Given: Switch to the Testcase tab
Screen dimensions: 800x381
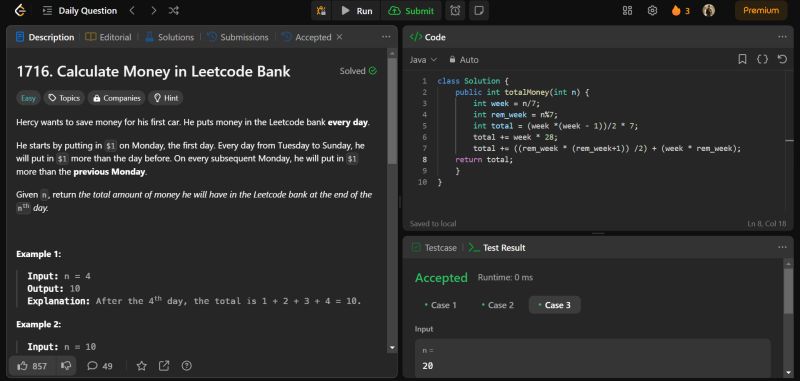Looking at the screenshot, I should pos(434,247).
